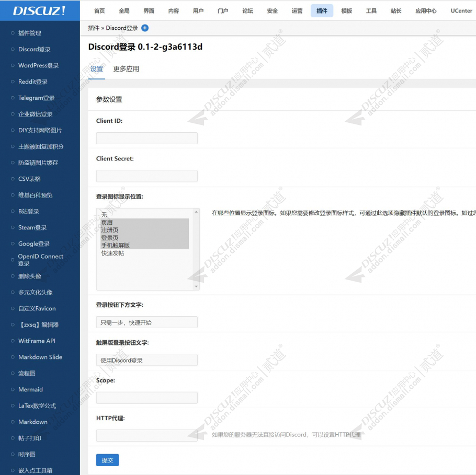Open 自定义Favicon in the sidebar
This screenshot has height=475, width=476.
pos(37,308)
